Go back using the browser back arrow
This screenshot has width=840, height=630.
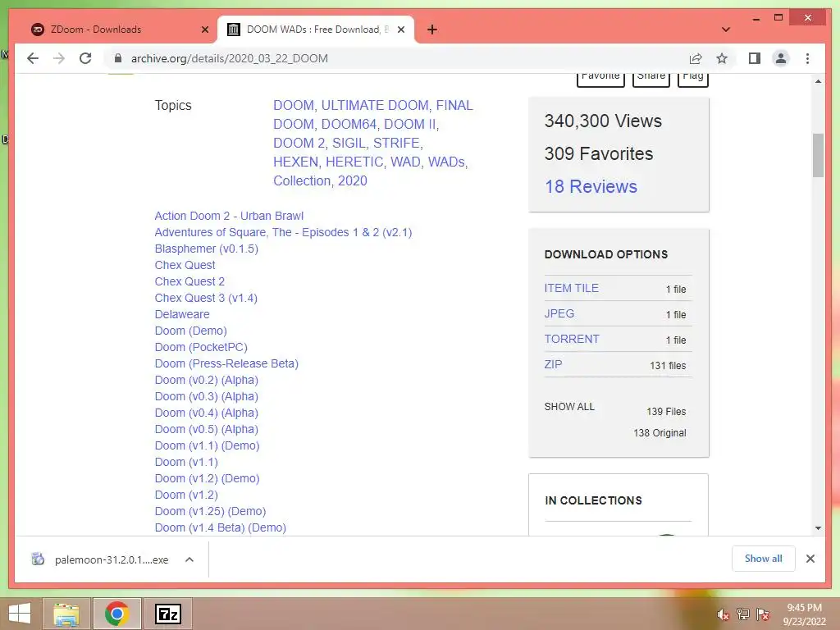33,58
